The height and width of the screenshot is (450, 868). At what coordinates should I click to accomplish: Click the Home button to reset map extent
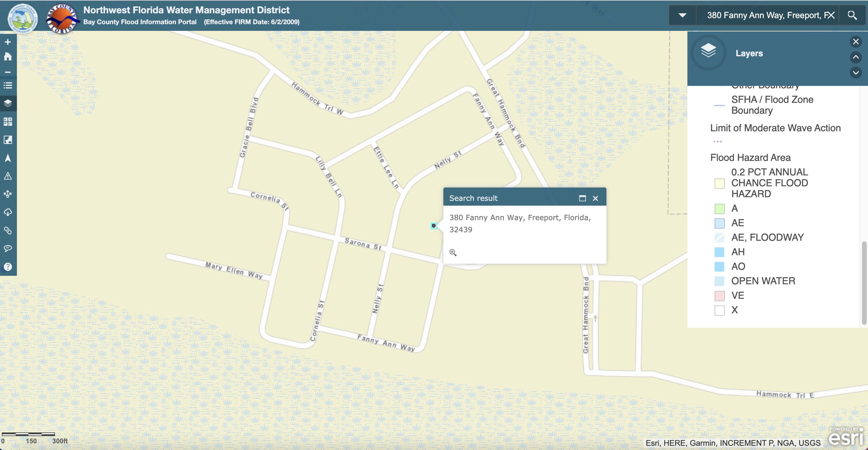click(8, 56)
